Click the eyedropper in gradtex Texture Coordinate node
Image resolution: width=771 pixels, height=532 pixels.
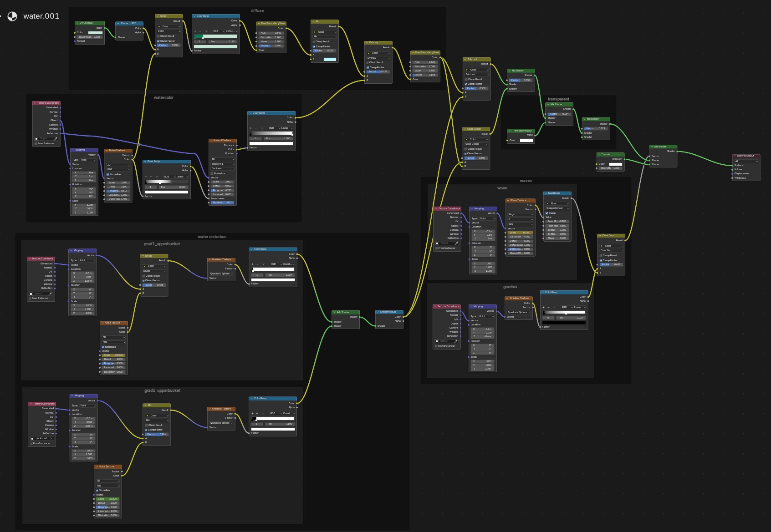coord(456,341)
